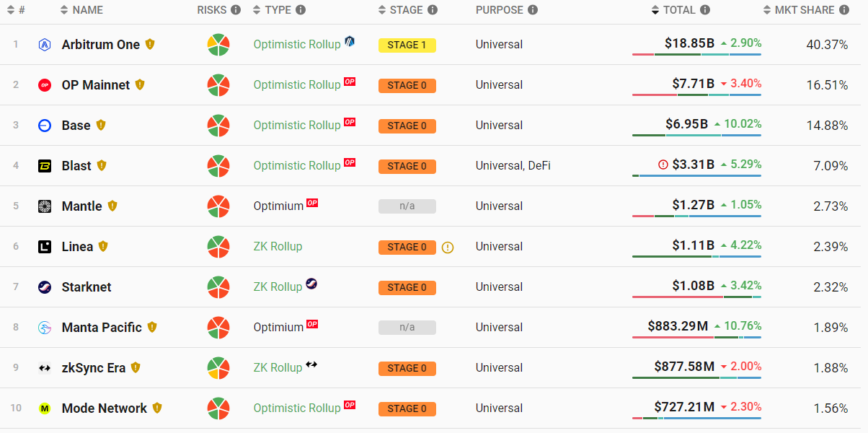
Task: Click the OP stack badge beside Mantle's Optimium type
Action: (x=312, y=204)
